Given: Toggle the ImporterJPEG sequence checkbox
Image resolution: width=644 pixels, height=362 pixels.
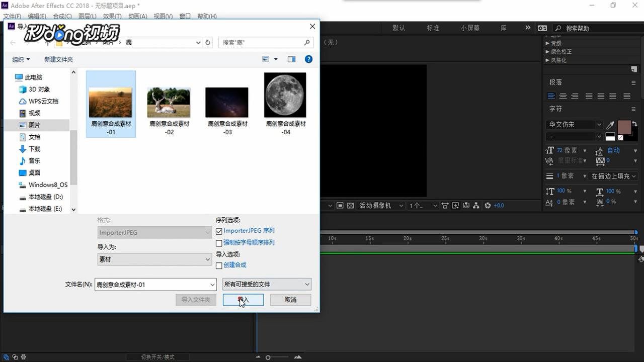Looking at the screenshot, I should point(219,231).
